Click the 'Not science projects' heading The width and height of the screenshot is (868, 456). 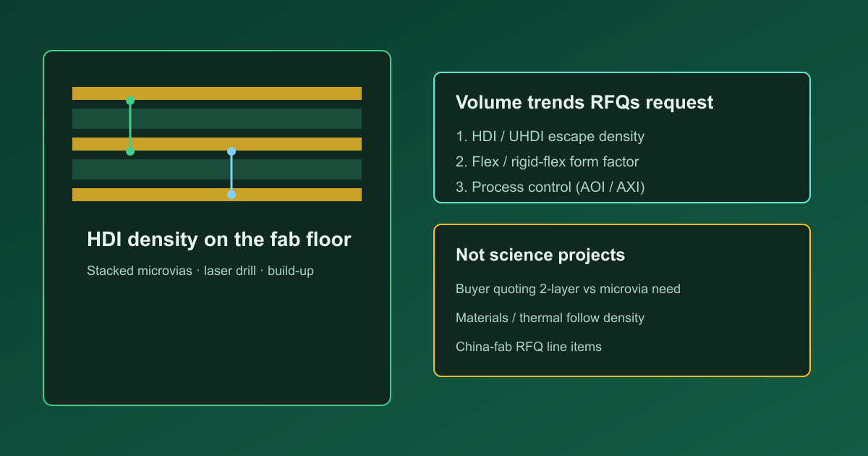[540, 255]
